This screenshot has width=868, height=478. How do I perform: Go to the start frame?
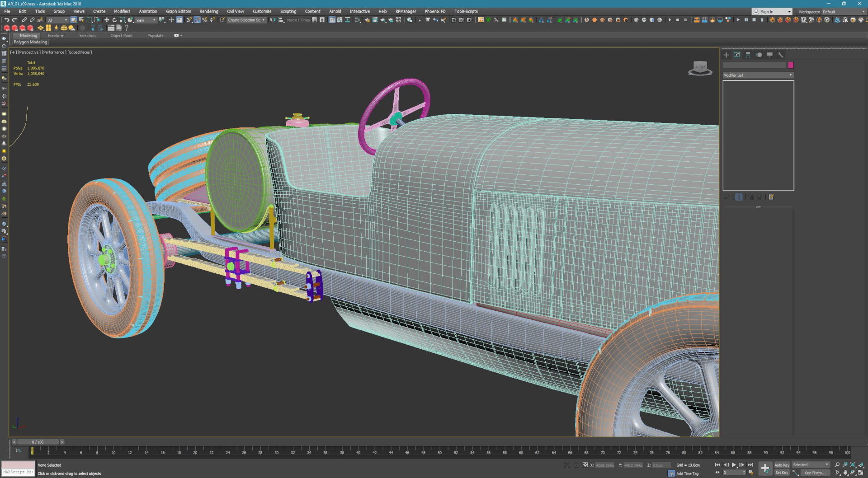717,465
